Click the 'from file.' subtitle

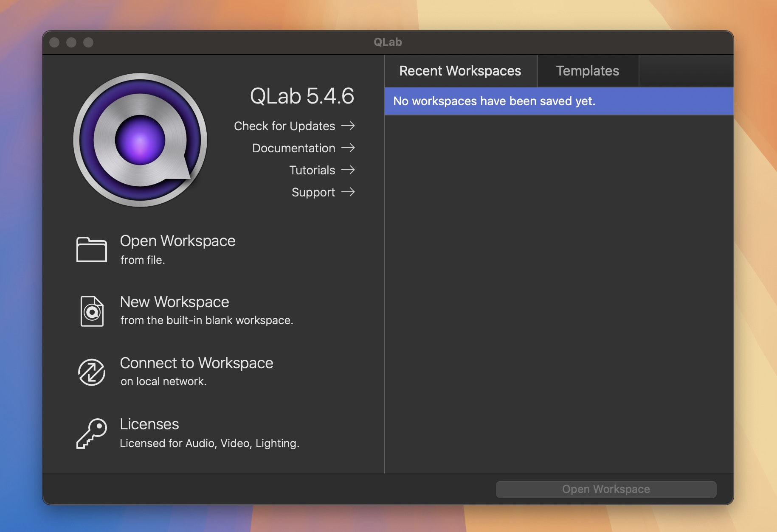point(143,260)
